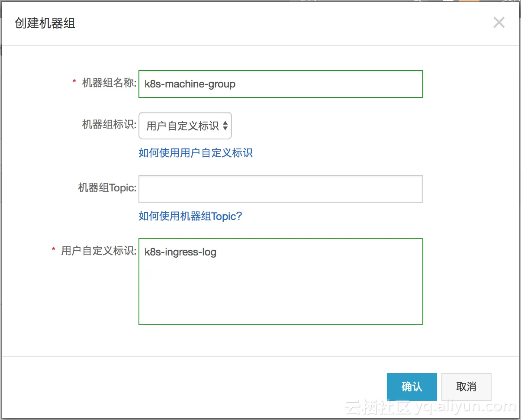Screen dimensions: 521x420
Task: Click the 创建机器组 dialog title
Action: coord(45,23)
